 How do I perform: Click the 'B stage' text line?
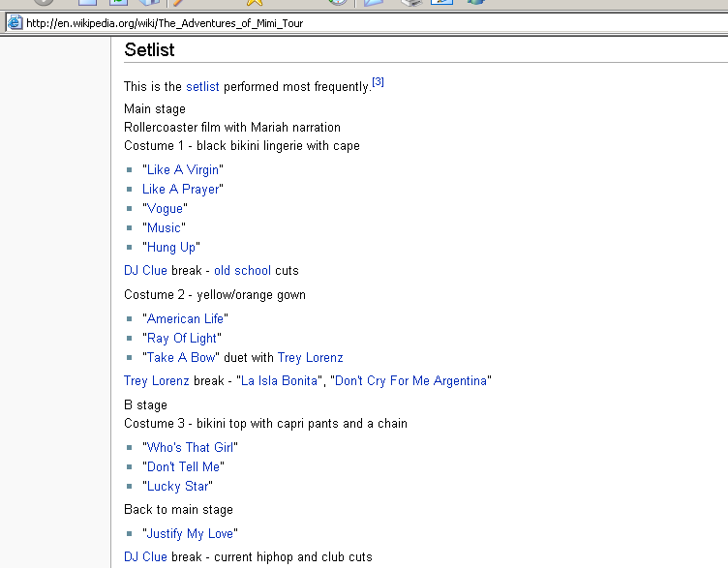pyautogui.click(x=145, y=405)
